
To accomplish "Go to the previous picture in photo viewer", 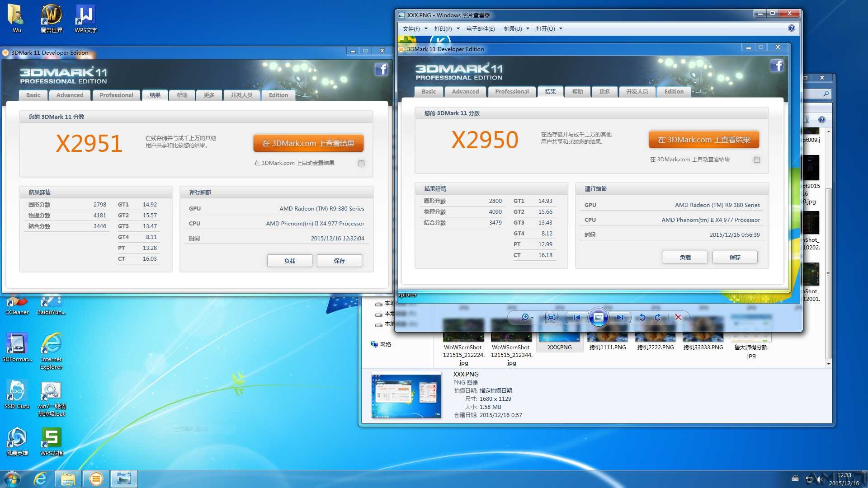I will [x=576, y=318].
